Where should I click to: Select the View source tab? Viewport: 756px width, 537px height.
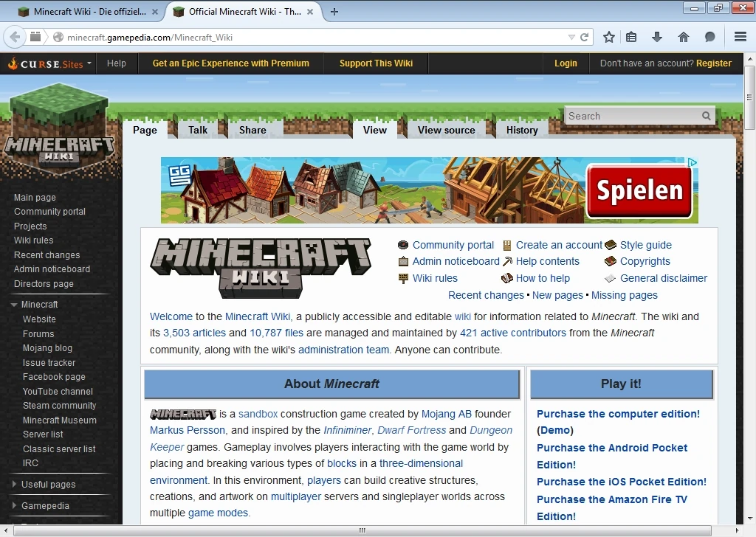pos(447,130)
